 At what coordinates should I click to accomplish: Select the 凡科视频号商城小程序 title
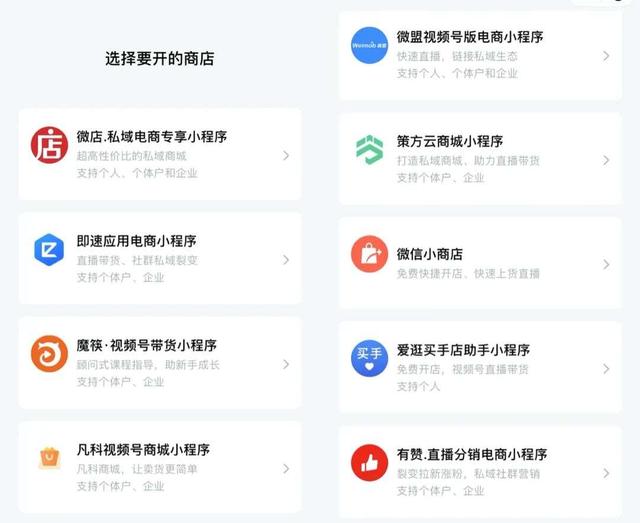coord(143,450)
